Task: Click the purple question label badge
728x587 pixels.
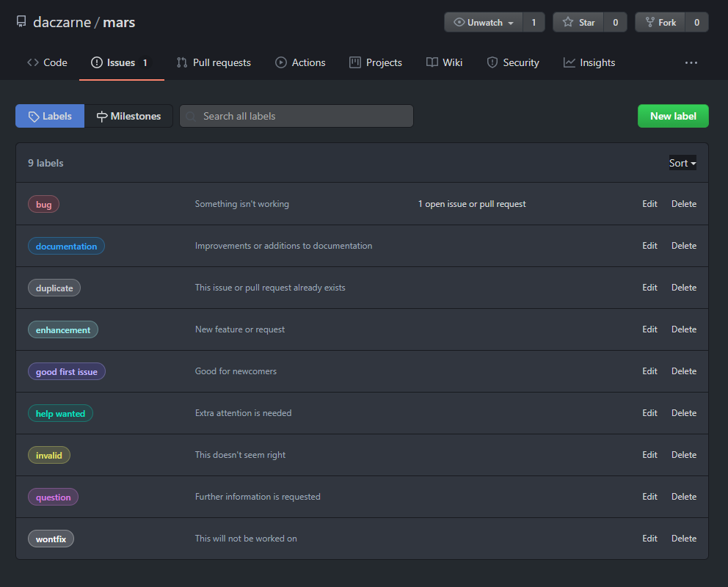Action: (53, 497)
